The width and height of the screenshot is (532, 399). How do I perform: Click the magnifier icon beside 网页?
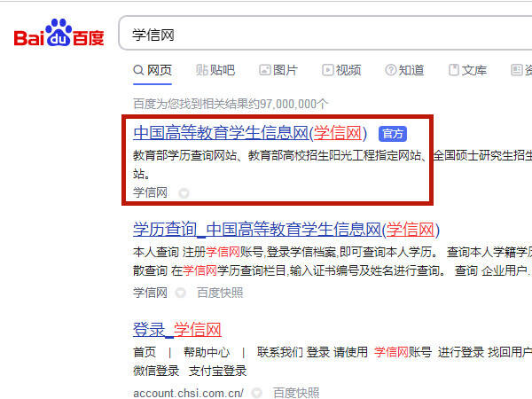[138, 70]
